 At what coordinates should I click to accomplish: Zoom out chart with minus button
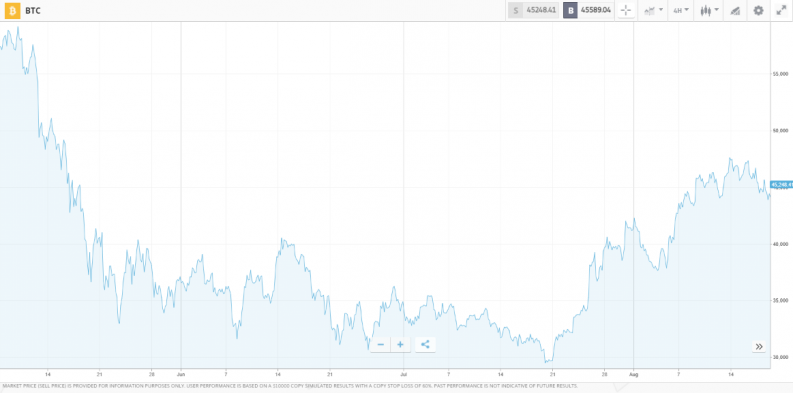tap(381, 344)
